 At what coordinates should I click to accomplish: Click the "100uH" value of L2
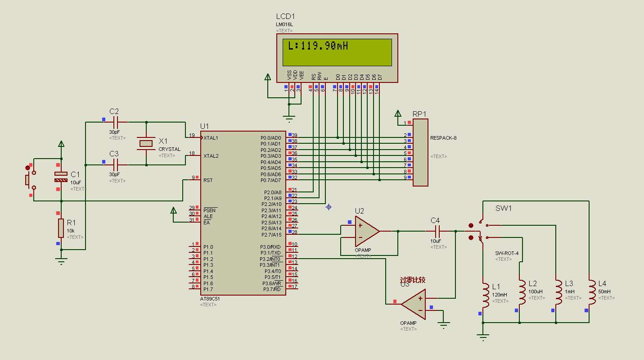(536, 292)
